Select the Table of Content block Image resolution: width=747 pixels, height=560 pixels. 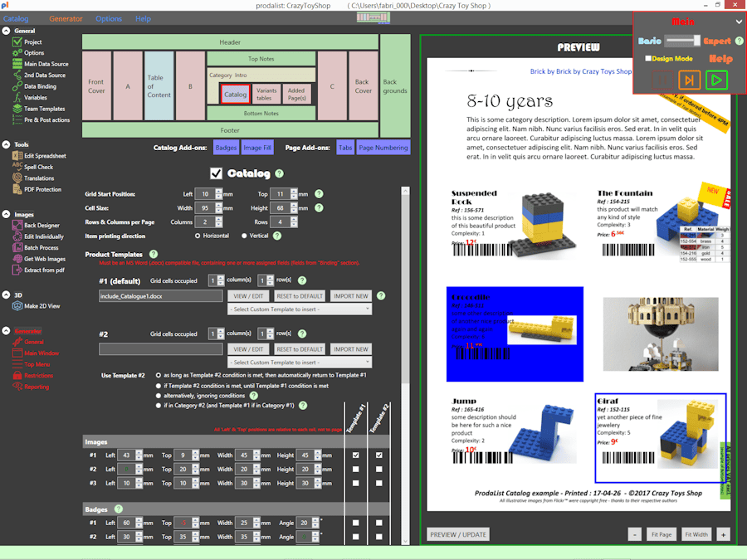[159, 85]
